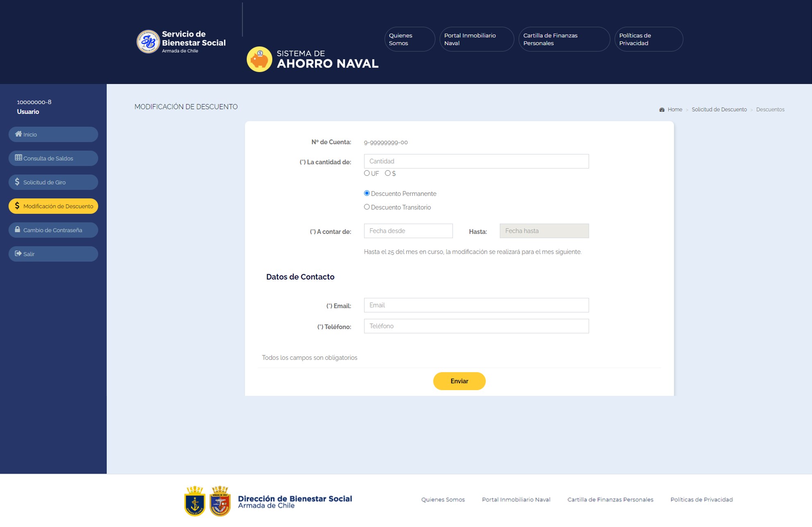
Task: Select Descuento Permanente radio button
Action: tap(367, 193)
